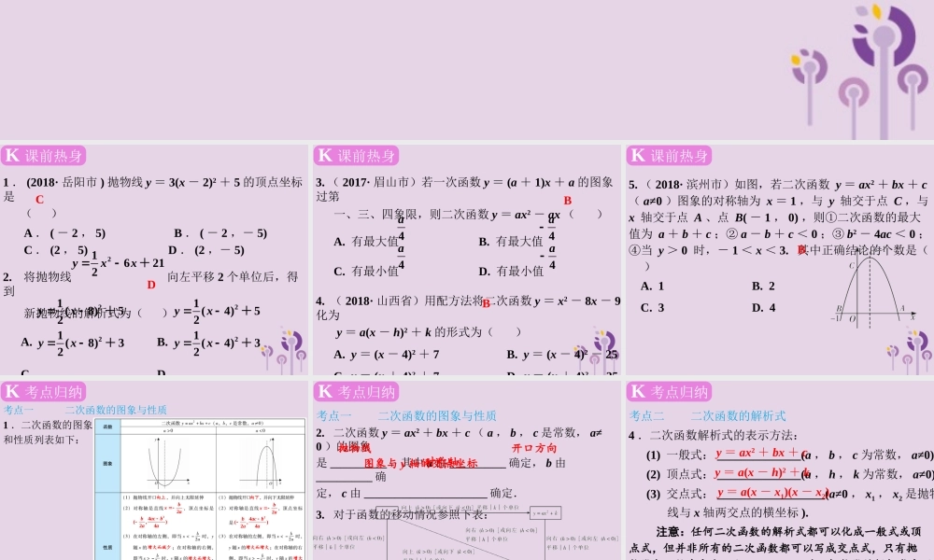Image resolution: width=934 pixels, height=560 pixels.
Task: Click option A. y=(x−4)²+7
Action: [387, 355]
